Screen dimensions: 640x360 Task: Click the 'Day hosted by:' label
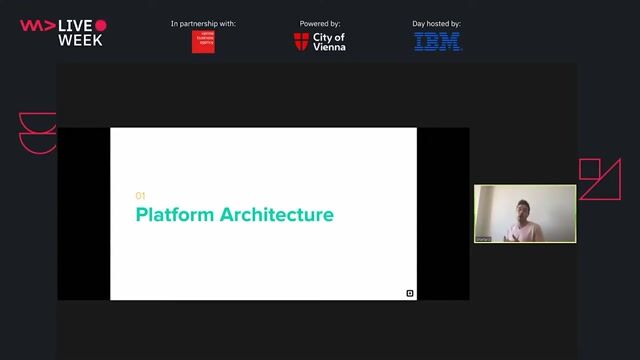pyautogui.click(x=436, y=24)
